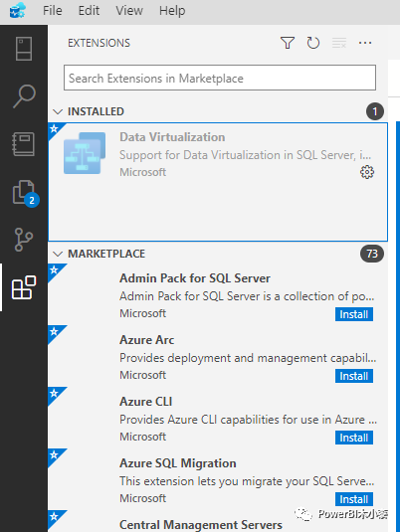This screenshot has width=400, height=532.
Task: Click 'This extension lets you migrate' description
Action: click(x=247, y=481)
